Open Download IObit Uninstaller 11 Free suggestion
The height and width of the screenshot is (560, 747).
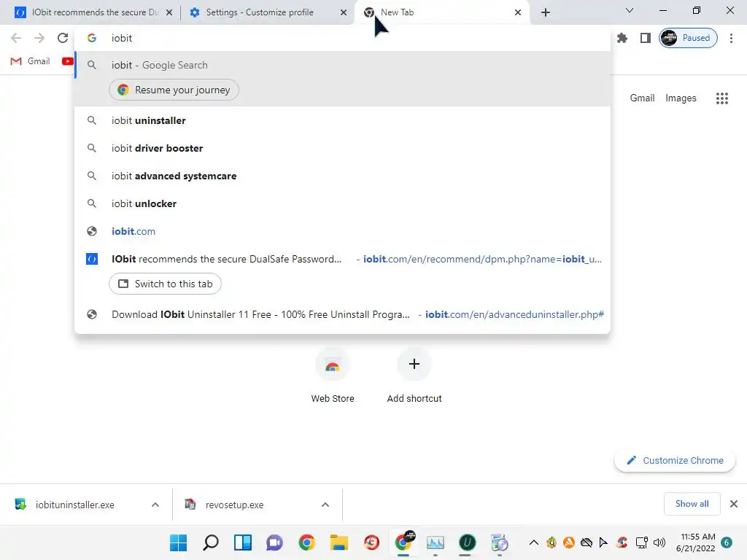pyautogui.click(x=342, y=314)
